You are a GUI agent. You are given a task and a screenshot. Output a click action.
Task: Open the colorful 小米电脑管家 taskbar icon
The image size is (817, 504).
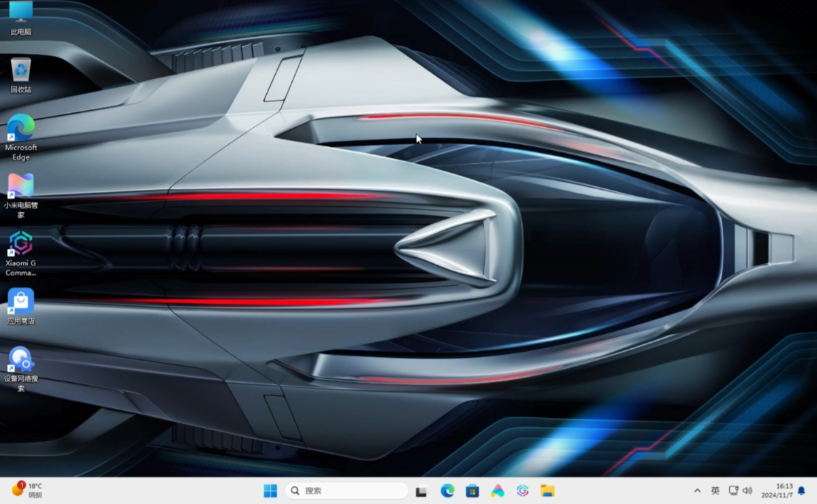coord(498,490)
